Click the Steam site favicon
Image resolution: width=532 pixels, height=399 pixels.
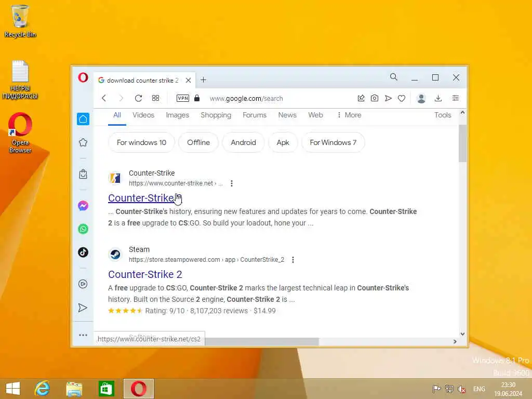pos(115,254)
